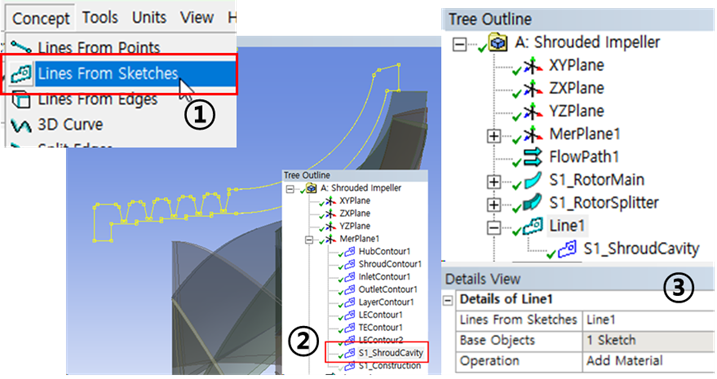Open the Tools menu
The height and width of the screenshot is (379, 717).
(x=100, y=18)
